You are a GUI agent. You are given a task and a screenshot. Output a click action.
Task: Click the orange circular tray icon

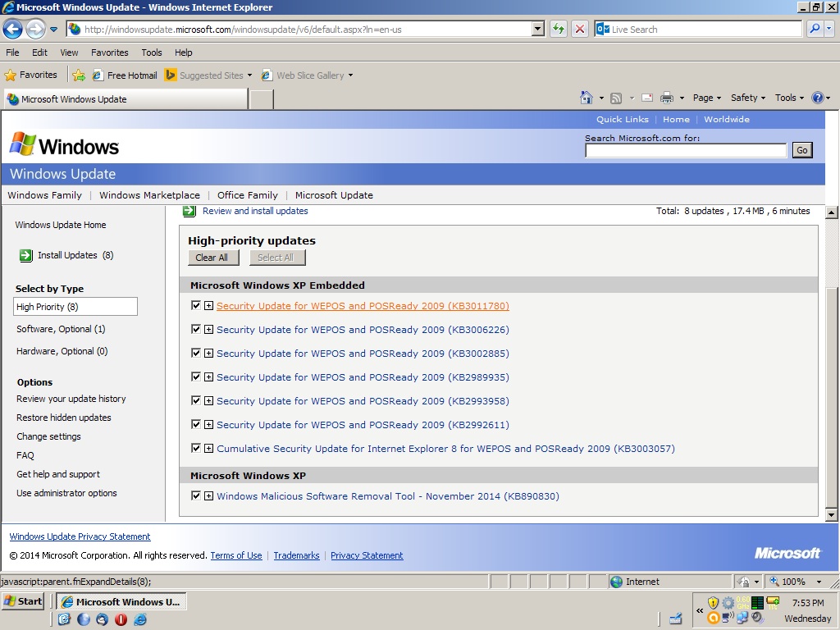[713, 618]
